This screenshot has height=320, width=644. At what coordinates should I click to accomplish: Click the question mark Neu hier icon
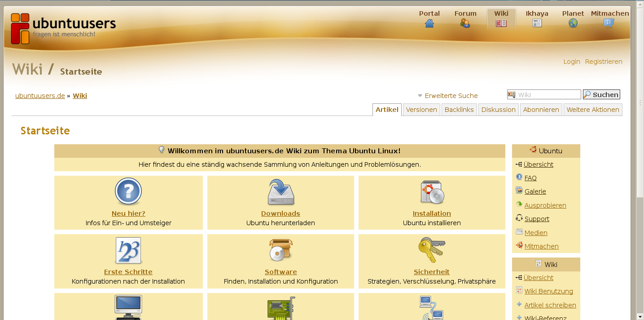[x=128, y=192]
